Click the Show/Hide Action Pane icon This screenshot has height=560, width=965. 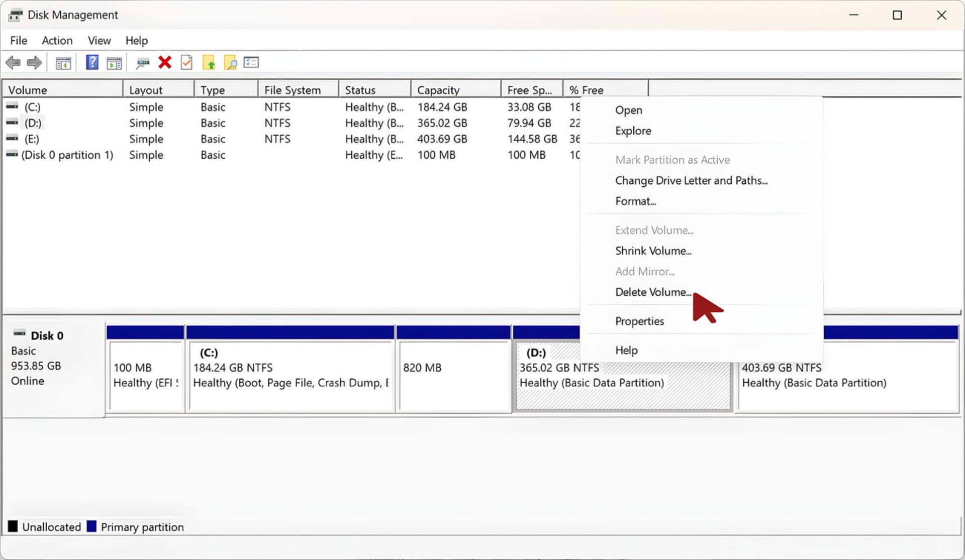point(114,63)
